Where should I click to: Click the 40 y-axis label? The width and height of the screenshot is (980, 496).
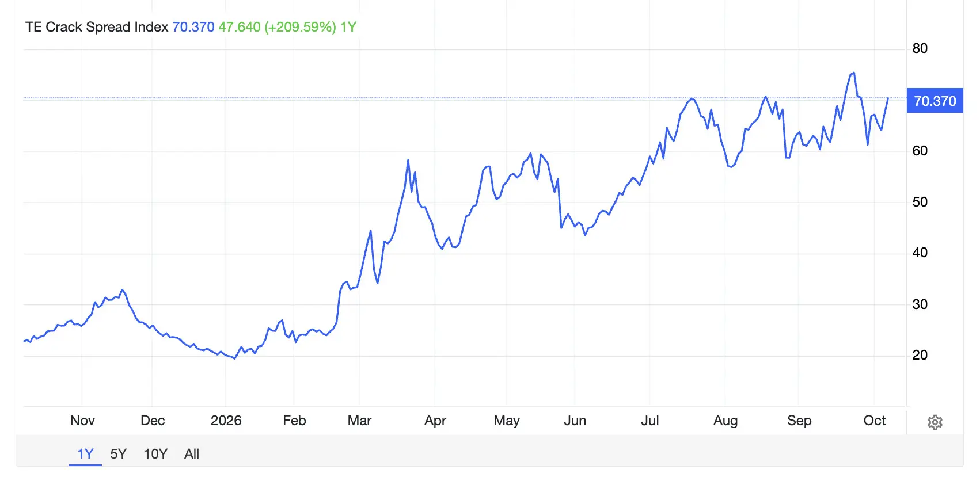click(920, 253)
